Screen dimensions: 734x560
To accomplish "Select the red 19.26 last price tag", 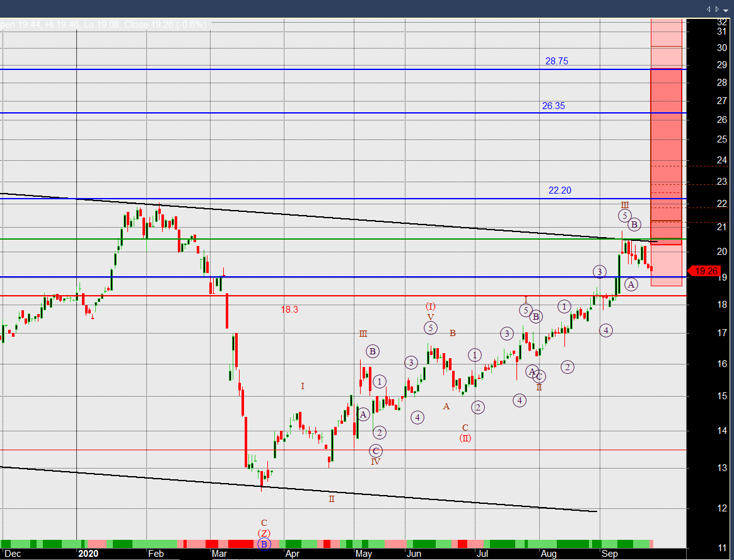I will (703, 271).
